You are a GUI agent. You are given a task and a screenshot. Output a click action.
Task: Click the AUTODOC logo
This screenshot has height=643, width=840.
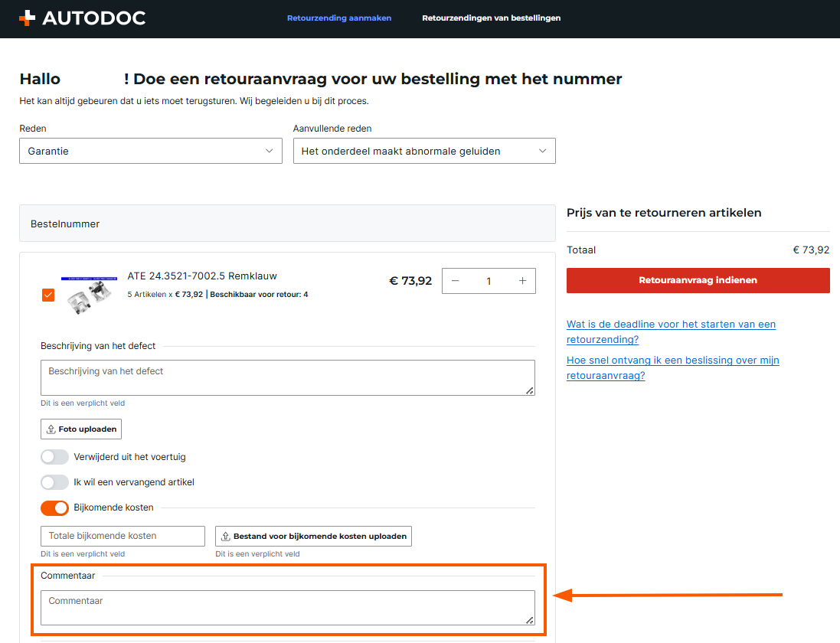click(82, 18)
